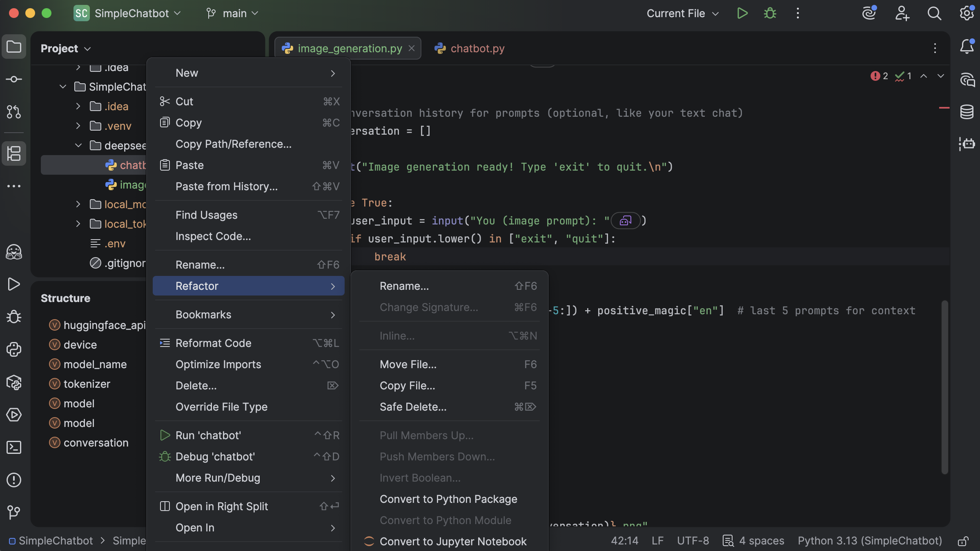This screenshot has width=980, height=551.
Task: Open the Terminal tool window
Action: [x=14, y=447]
